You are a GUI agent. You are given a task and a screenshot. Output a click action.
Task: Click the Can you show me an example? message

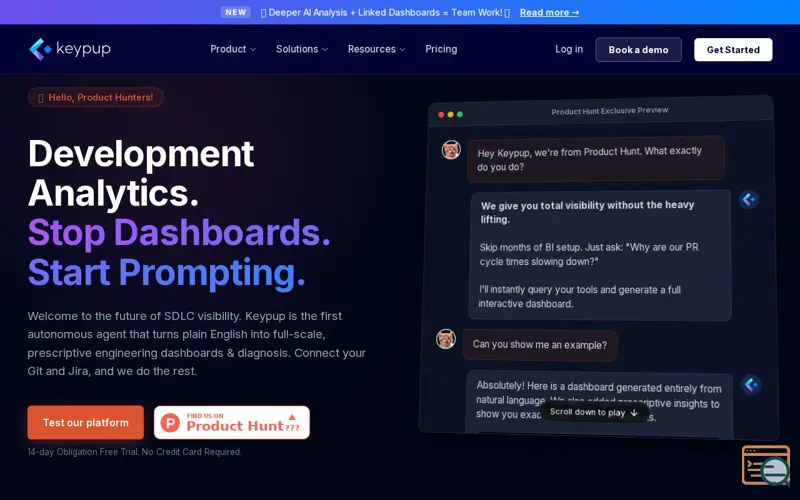(540, 345)
